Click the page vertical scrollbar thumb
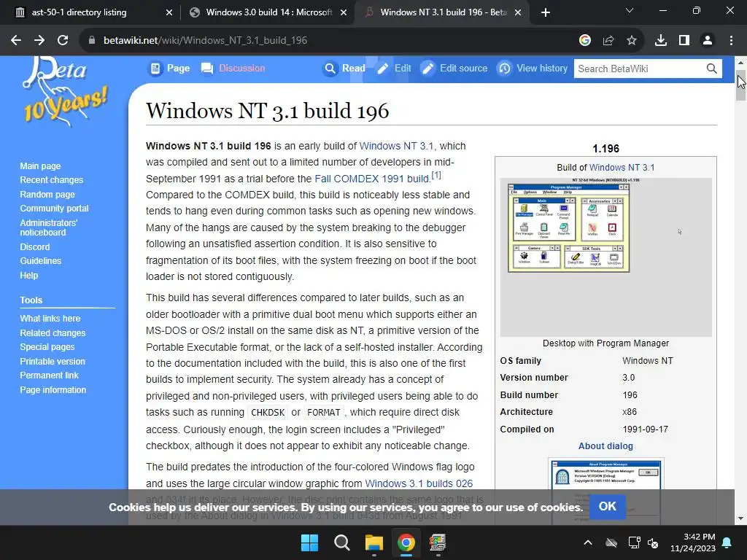The height and width of the screenshot is (560, 747). [741, 86]
